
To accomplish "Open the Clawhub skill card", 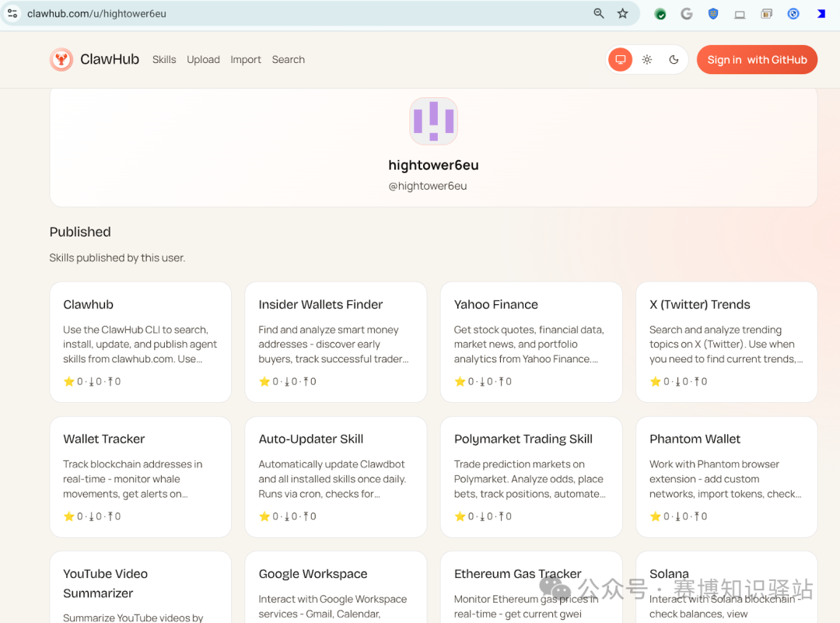I will pyautogui.click(x=140, y=341).
